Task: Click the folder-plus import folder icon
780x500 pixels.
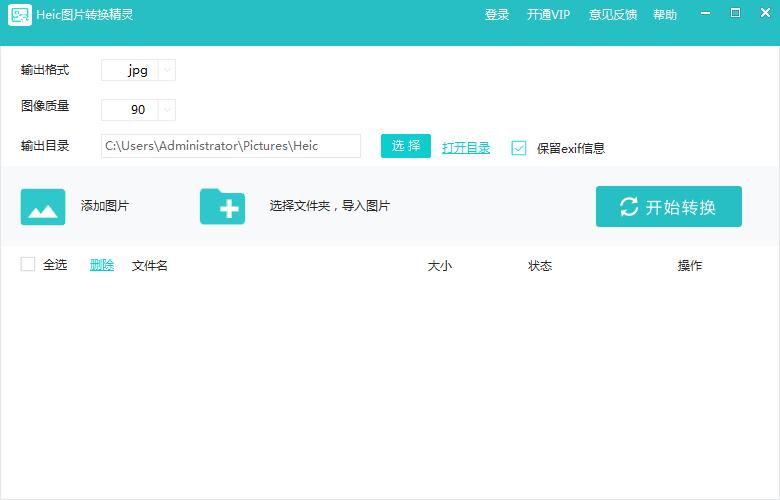Action: coord(222,207)
